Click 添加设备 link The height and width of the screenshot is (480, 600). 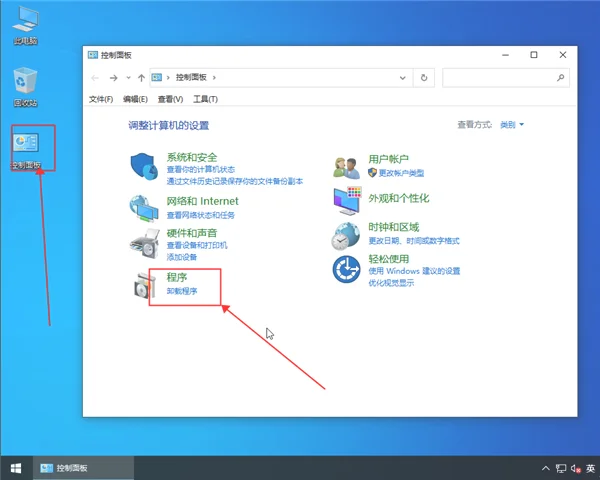[181, 257]
